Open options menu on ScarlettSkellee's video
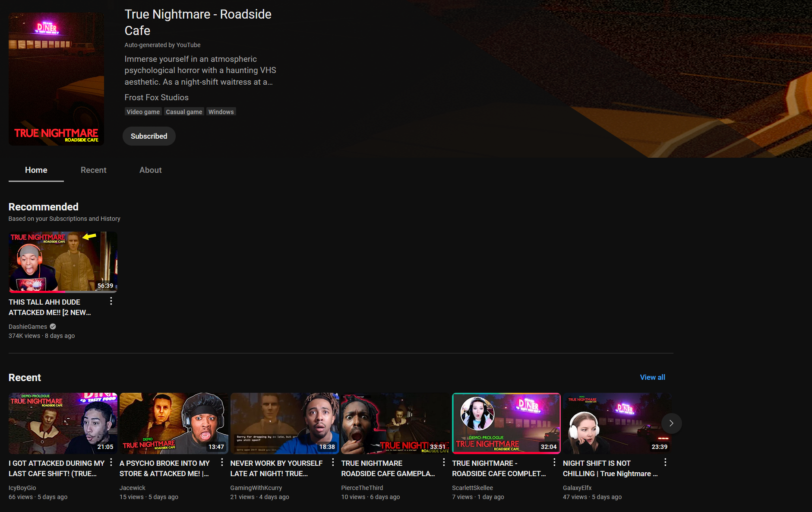Screen dimensions: 812x512 (x=554, y=462)
